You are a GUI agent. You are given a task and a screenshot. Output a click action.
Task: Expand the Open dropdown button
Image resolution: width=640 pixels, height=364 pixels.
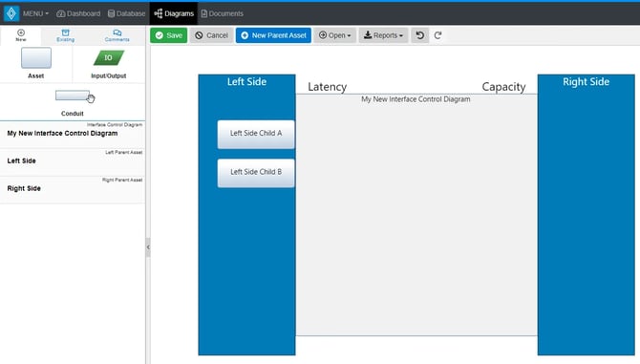[334, 35]
